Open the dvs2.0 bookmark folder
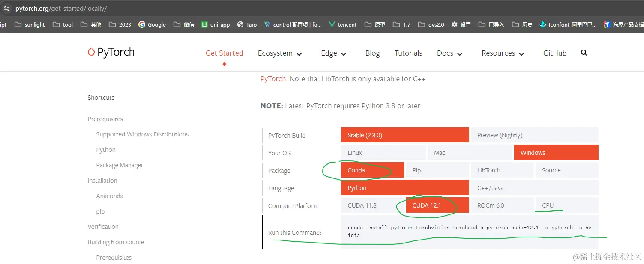Image resolution: width=644 pixels, height=264 pixels. click(x=431, y=24)
